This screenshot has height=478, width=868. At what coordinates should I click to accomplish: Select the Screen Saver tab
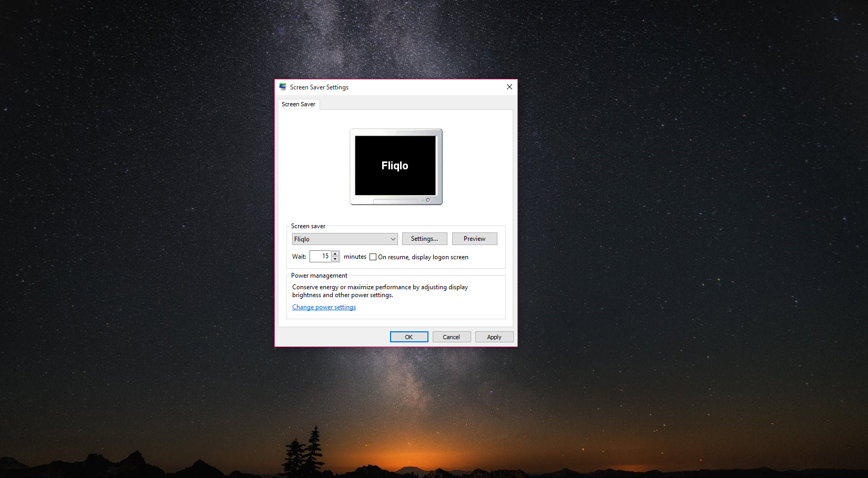pos(298,104)
